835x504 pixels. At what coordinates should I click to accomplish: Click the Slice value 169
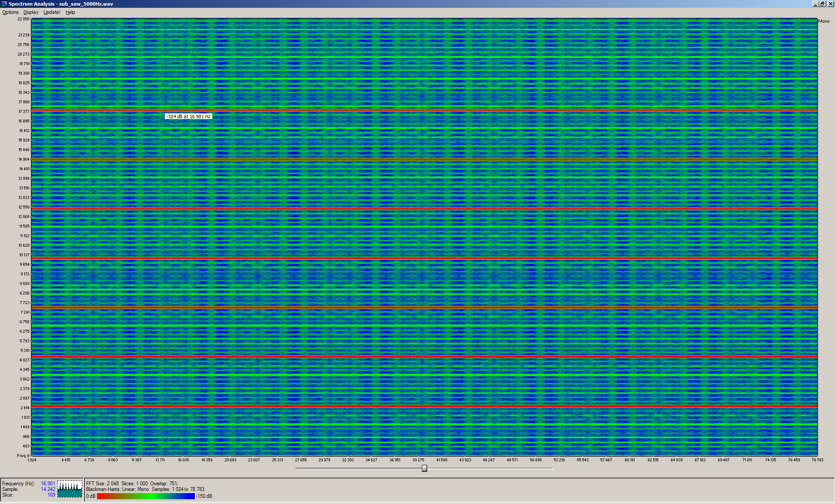coord(51,495)
